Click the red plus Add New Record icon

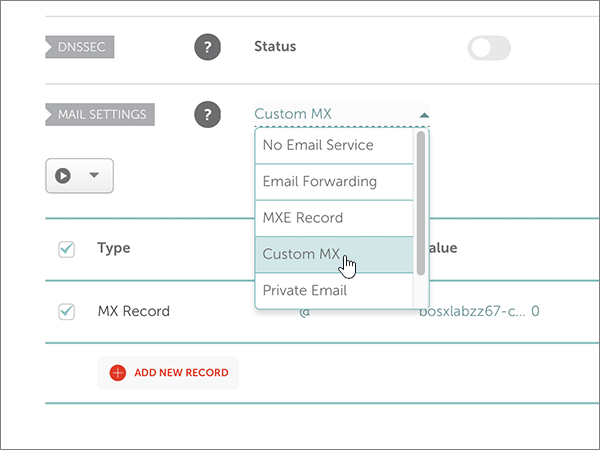point(117,373)
